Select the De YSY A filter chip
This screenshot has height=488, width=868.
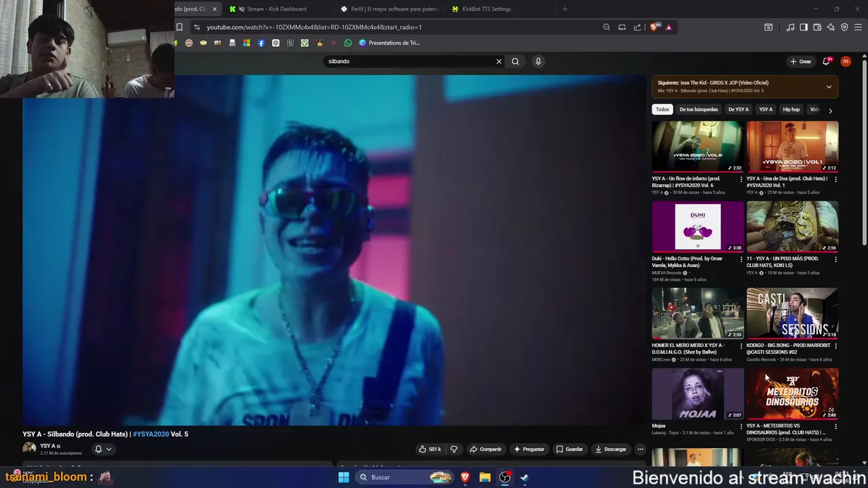738,109
